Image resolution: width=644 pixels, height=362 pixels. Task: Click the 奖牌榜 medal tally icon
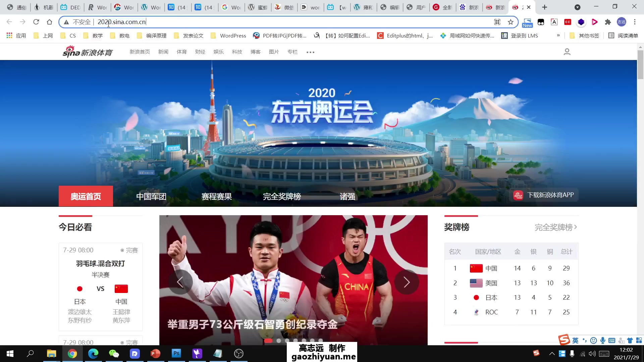pyautogui.click(x=458, y=227)
